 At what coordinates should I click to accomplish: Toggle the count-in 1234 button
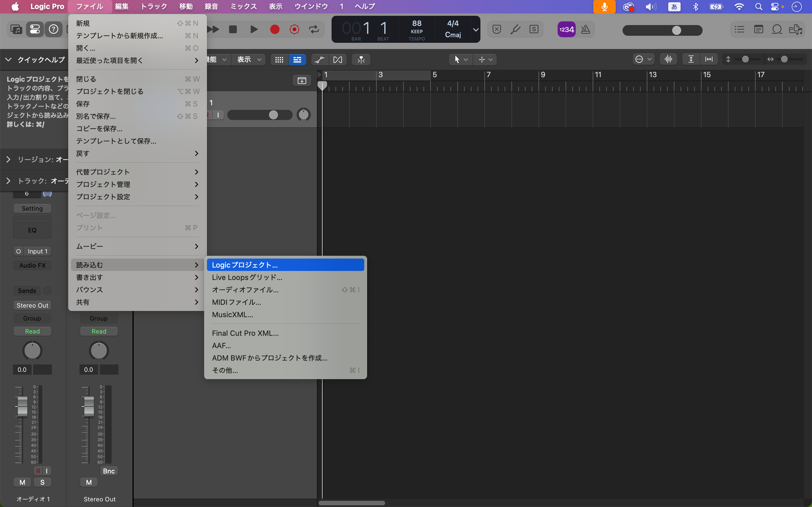(x=566, y=30)
